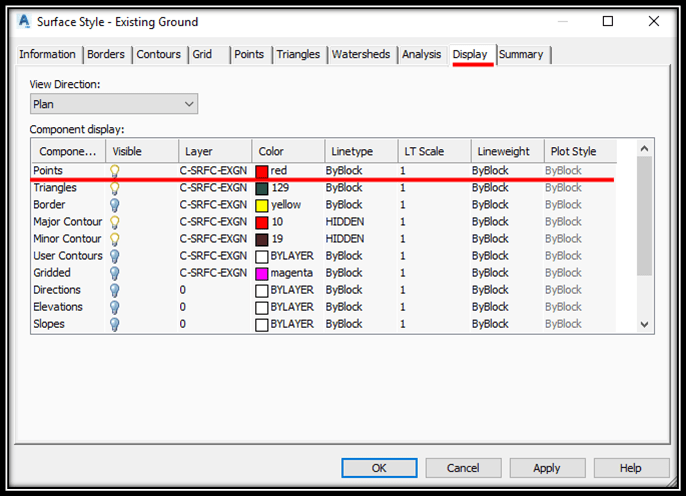
Task: Click the component list scrollbar thumb
Action: (x=644, y=216)
